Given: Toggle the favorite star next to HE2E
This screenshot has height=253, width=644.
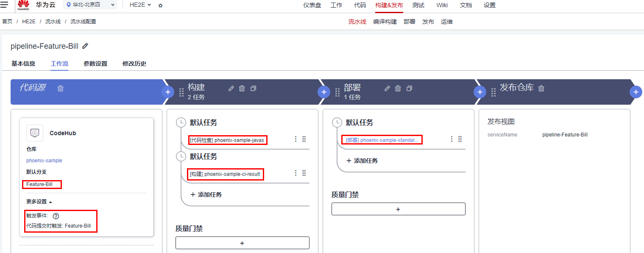Looking at the screenshot, I should coord(160,5).
